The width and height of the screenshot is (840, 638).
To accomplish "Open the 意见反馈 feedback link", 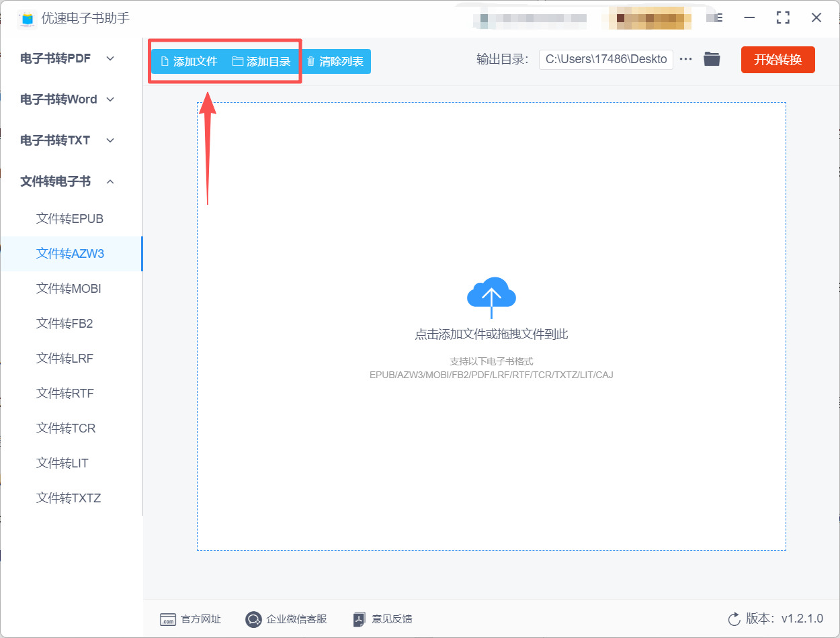I will pyautogui.click(x=383, y=619).
